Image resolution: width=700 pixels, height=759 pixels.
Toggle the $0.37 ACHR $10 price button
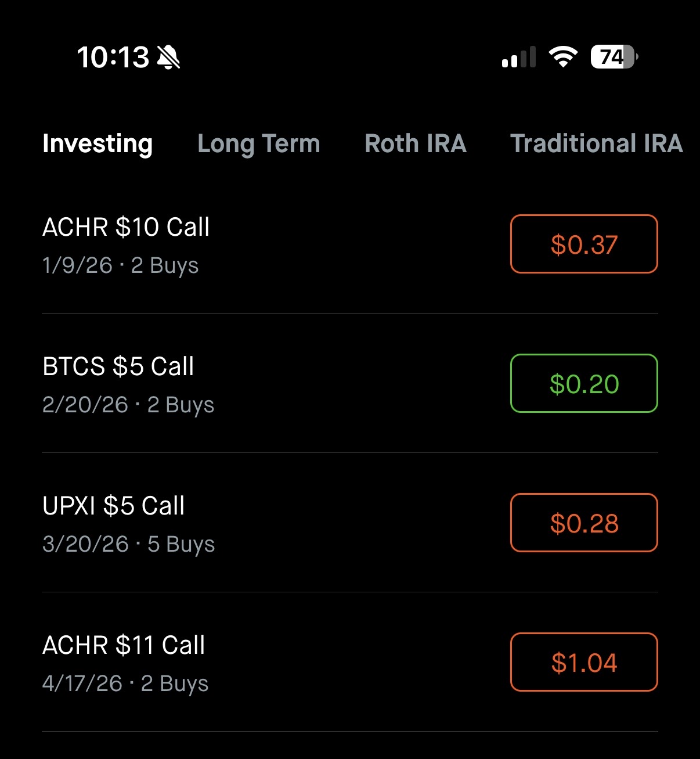click(584, 244)
